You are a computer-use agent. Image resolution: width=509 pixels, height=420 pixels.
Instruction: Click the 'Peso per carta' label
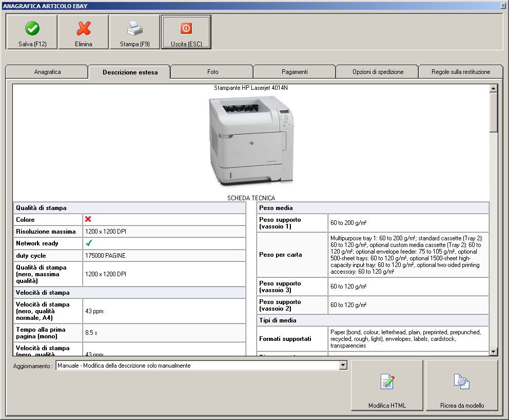pos(281,255)
